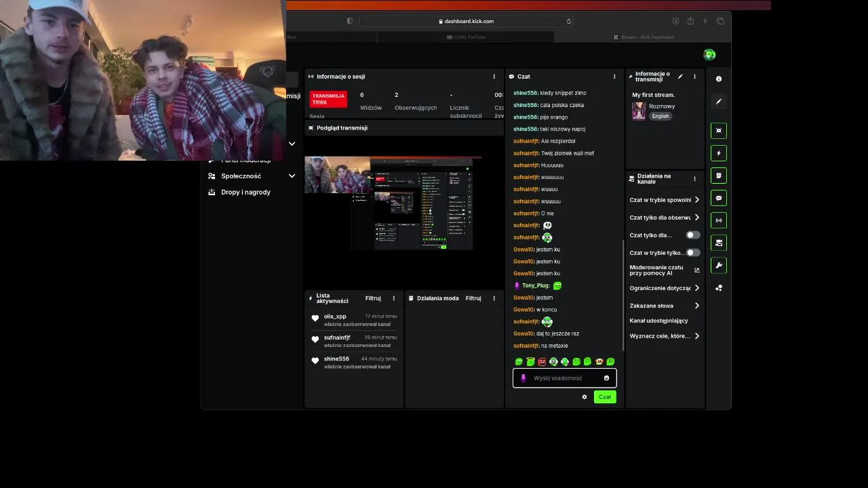This screenshot has width=868, height=488.
Task: Open the info icon in right sidebar
Action: click(719, 79)
